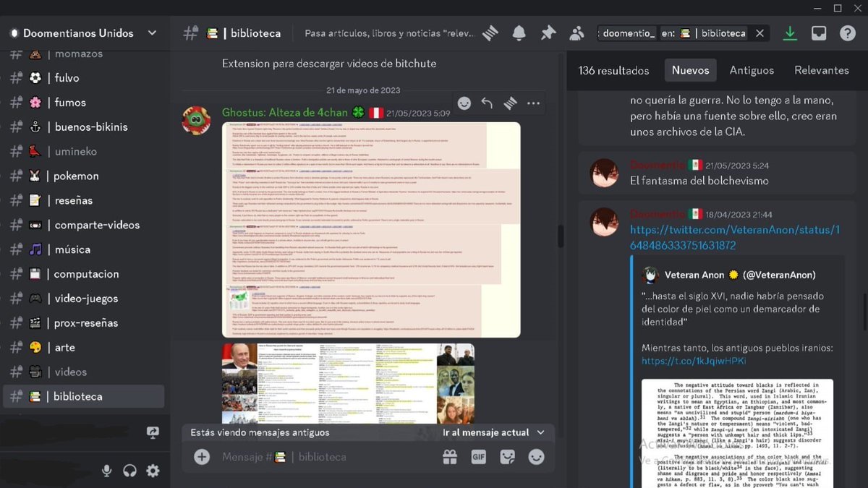The width and height of the screenshot is (868, 488).
Task: Open the momazos channel
Action: coord(84,55)
